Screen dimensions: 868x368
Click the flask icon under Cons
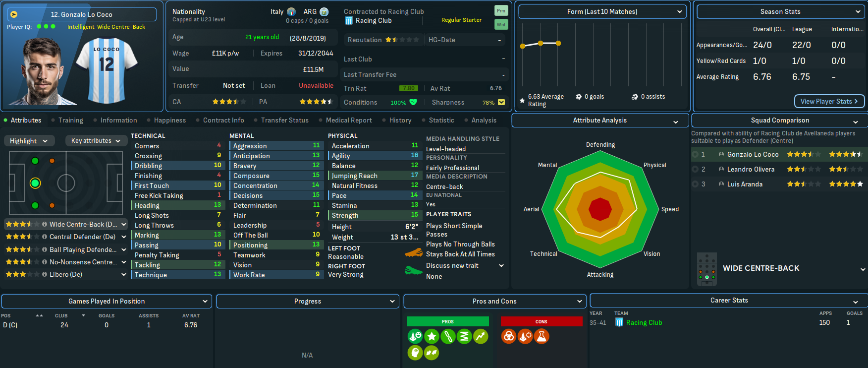pos(542,336)
